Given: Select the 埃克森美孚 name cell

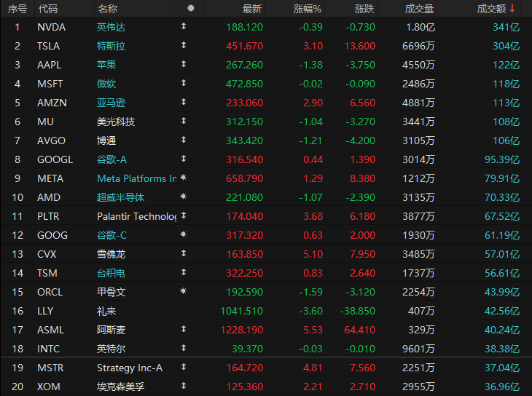Looking at the screenshot, I should pos(120,387).
